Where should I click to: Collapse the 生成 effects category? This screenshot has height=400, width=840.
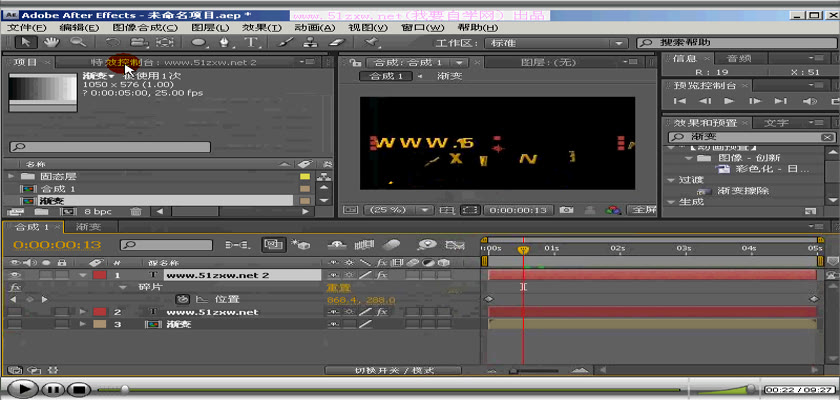click(x=671, y=202)
